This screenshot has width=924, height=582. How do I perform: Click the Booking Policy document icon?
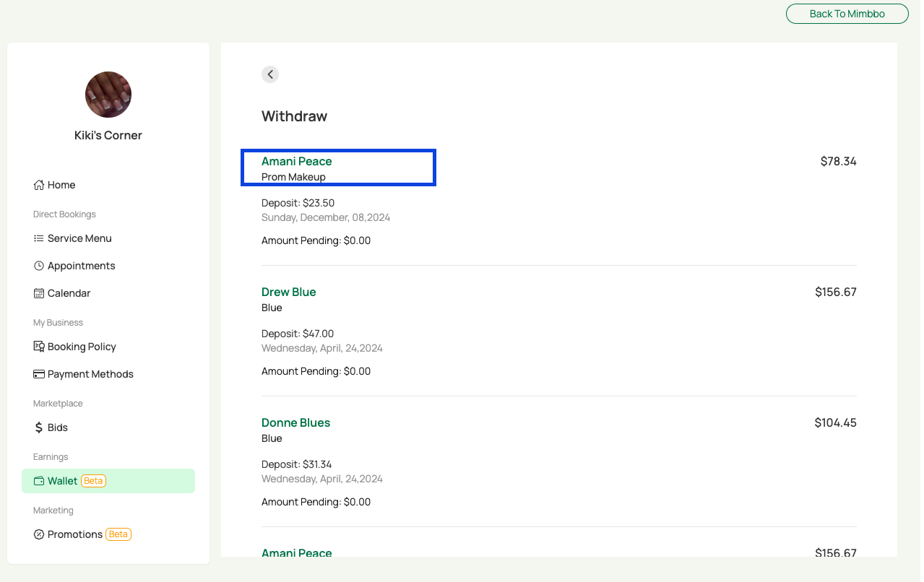point(39,347)
